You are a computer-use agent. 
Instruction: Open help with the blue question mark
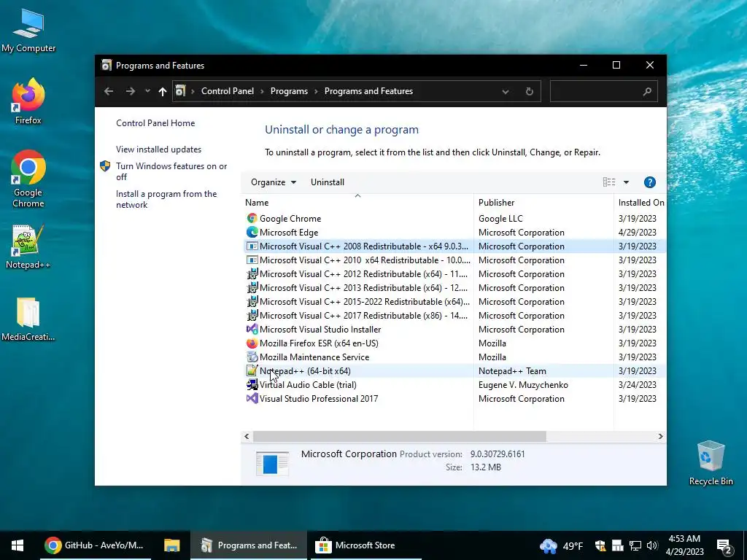point(649,182)
